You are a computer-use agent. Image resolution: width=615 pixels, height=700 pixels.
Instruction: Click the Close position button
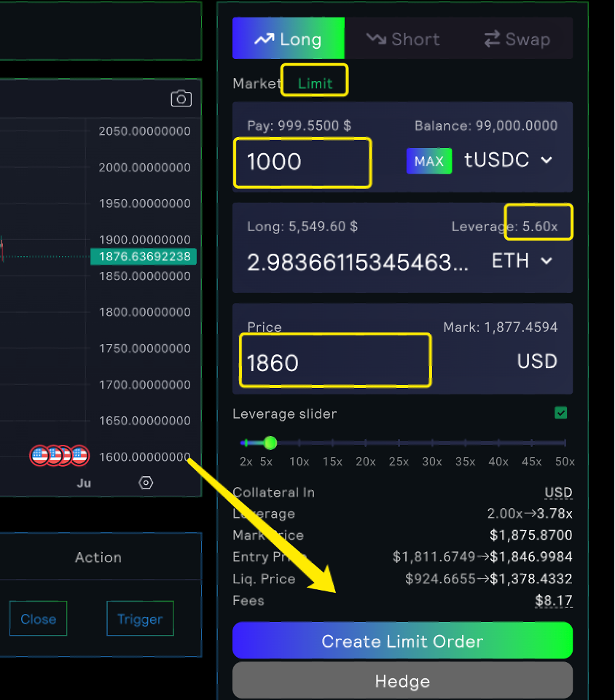pyautogui.click(x=38, y=619)
